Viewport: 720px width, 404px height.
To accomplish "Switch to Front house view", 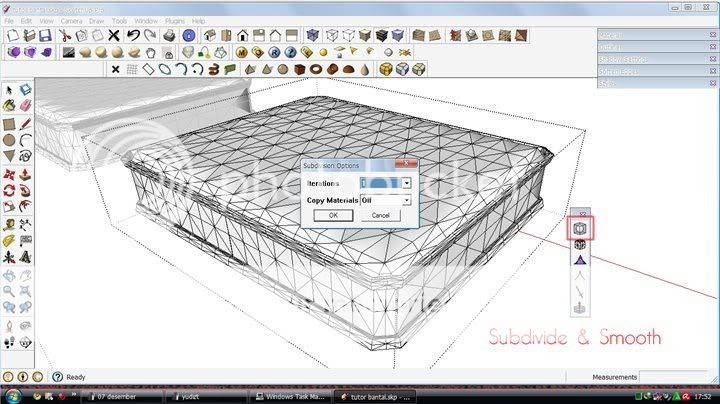I will tap(242, 35).
